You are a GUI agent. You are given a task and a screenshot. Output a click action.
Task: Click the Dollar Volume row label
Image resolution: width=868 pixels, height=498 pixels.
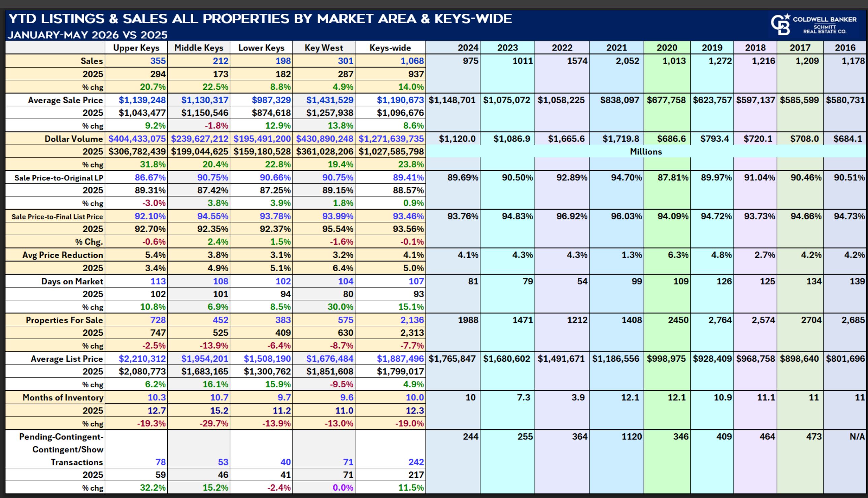coord(73,139)
